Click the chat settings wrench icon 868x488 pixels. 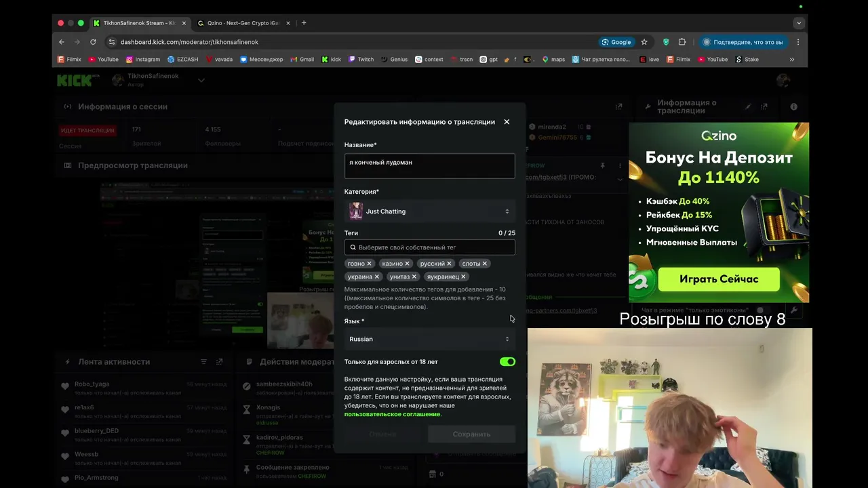coord(793,310)
